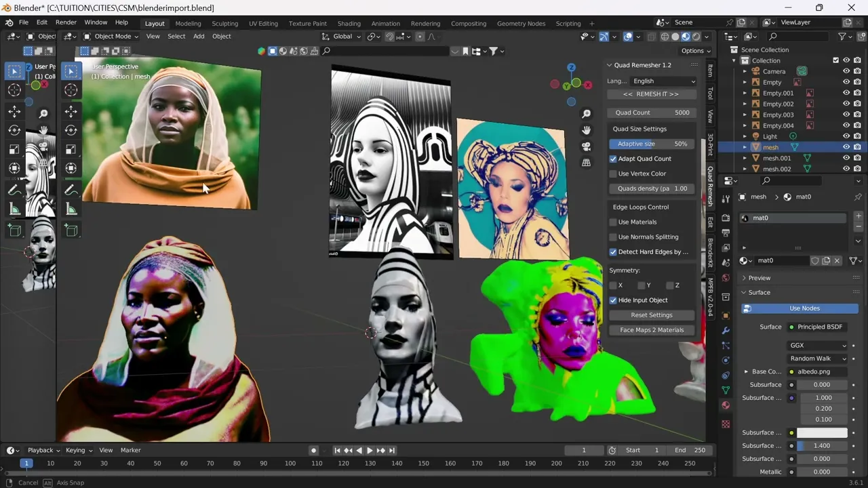Open the Options dropdown in viewport

coord(696,51)
